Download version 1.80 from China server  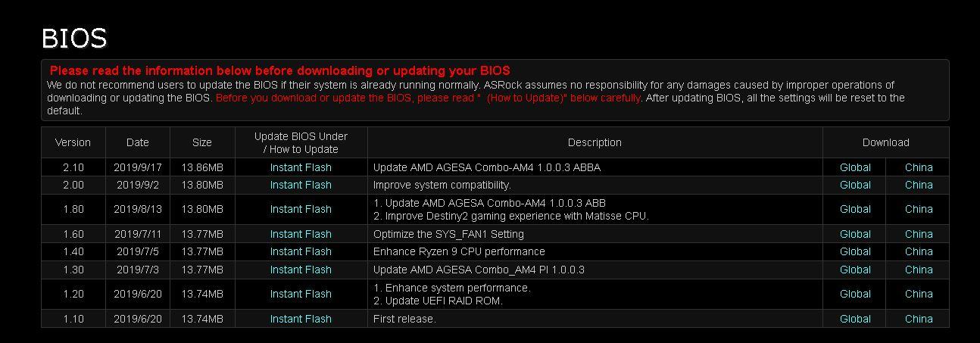click(919, 209)
